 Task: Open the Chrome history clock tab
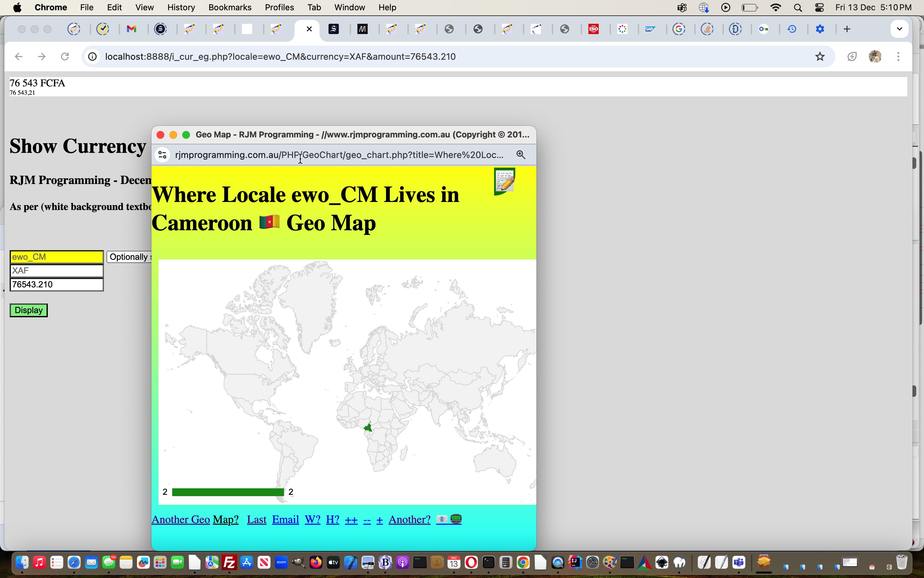click(792, 29)
